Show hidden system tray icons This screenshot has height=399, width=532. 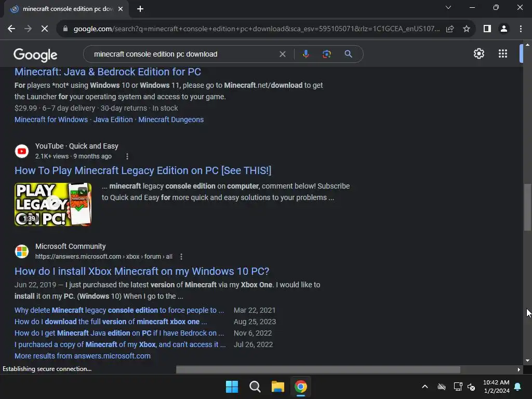coord(425,387)
